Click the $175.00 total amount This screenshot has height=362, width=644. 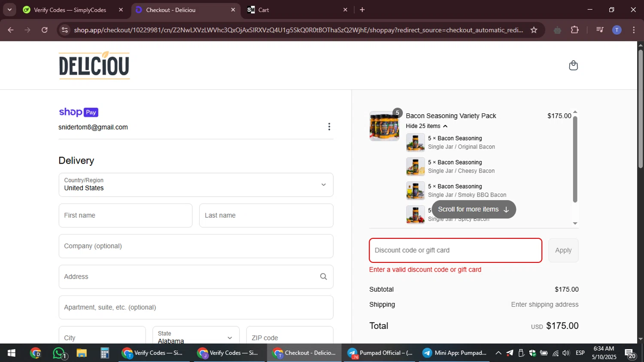pyautogui.click(x=562, y=326)
